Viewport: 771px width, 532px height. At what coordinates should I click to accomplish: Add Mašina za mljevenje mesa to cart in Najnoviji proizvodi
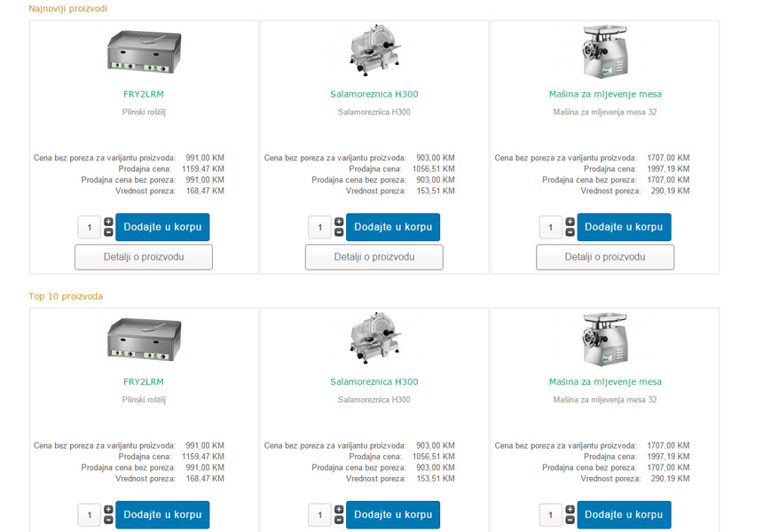tap(624, 227)
